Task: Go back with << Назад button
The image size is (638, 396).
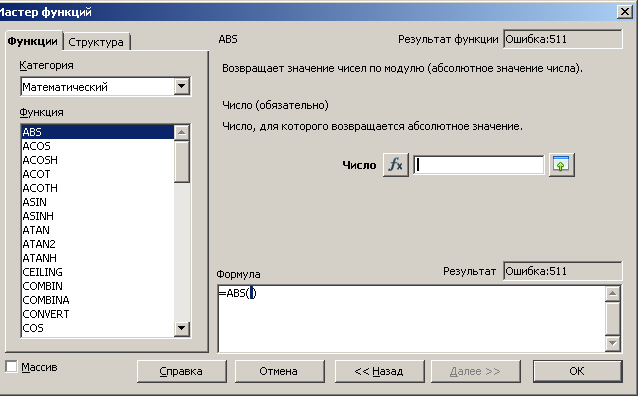Action: pos(379,371)
